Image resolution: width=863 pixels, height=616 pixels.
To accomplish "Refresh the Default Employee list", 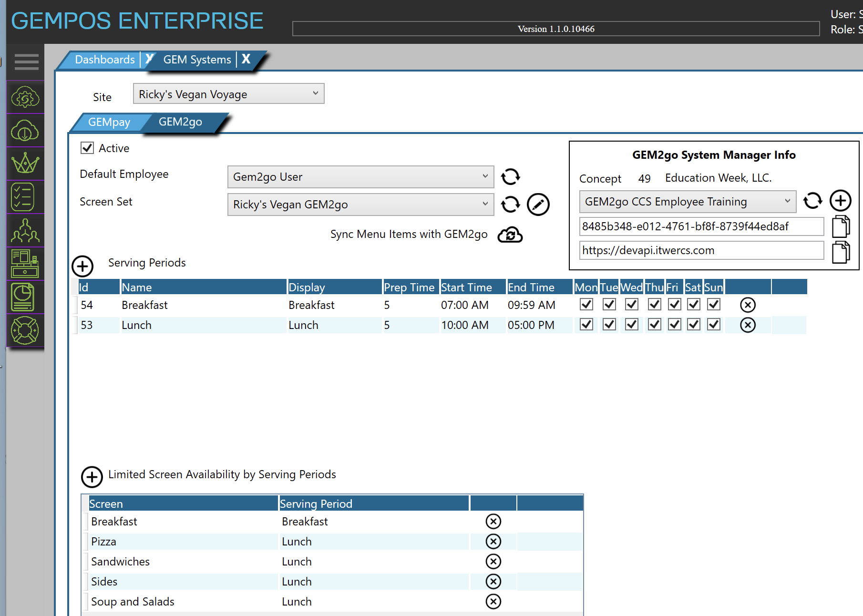I will 510,177.
